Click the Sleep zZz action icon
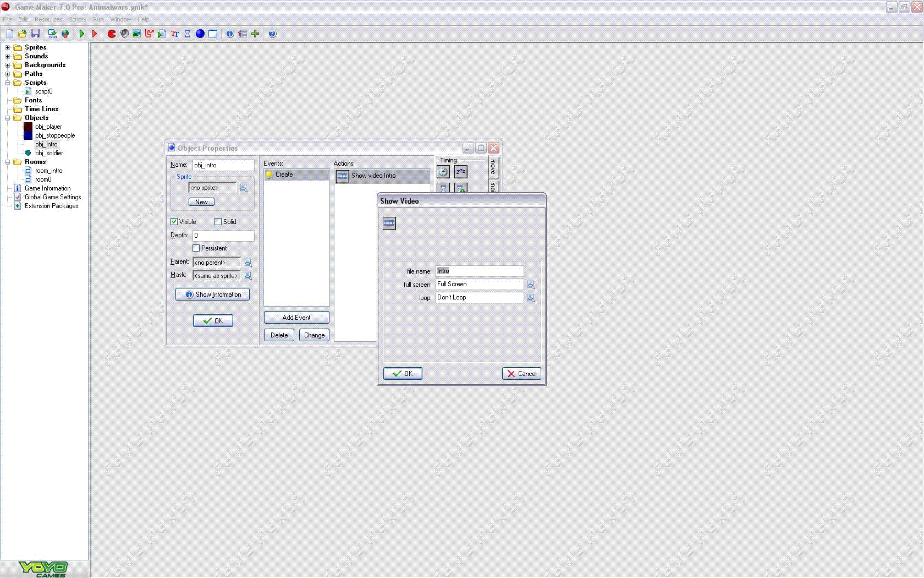The image size is (924, 578). pyautogui.click(x=461, y=172)
